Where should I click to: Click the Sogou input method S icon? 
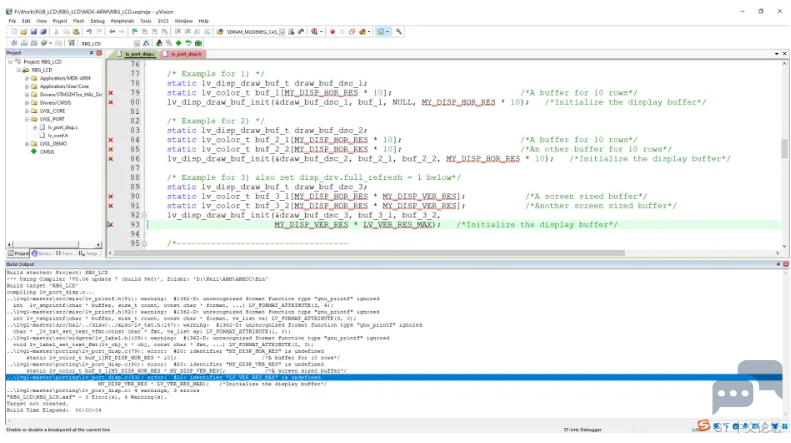point(703,426)
